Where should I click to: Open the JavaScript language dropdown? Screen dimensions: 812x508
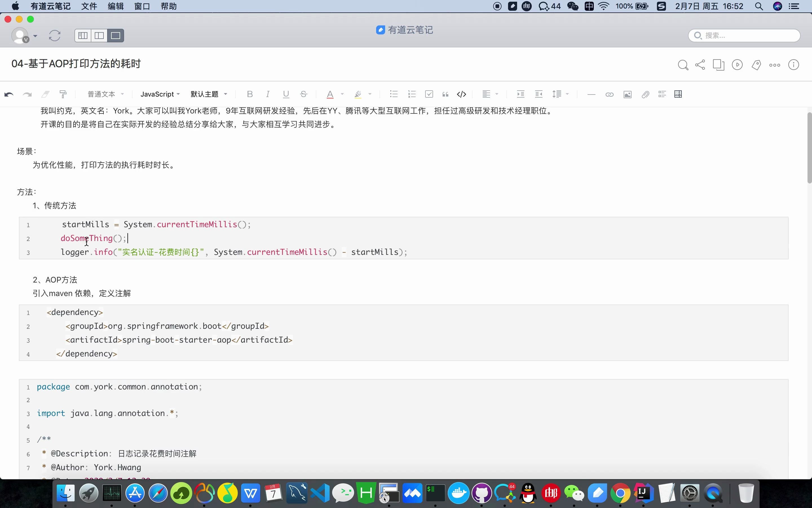(160, 95)
